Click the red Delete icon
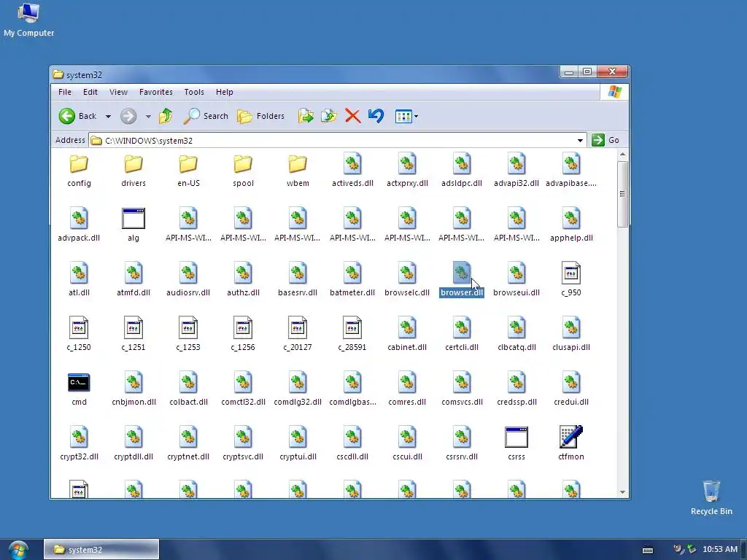Image resolution: width=747 pixels, height=560 pixels. pos(352,116)
